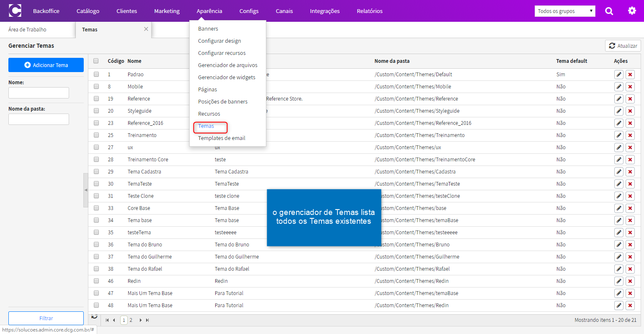Go to the previous page arrow in pager
Image resolution: width=644 pixels, height=334 pixels.
point(114,320)
